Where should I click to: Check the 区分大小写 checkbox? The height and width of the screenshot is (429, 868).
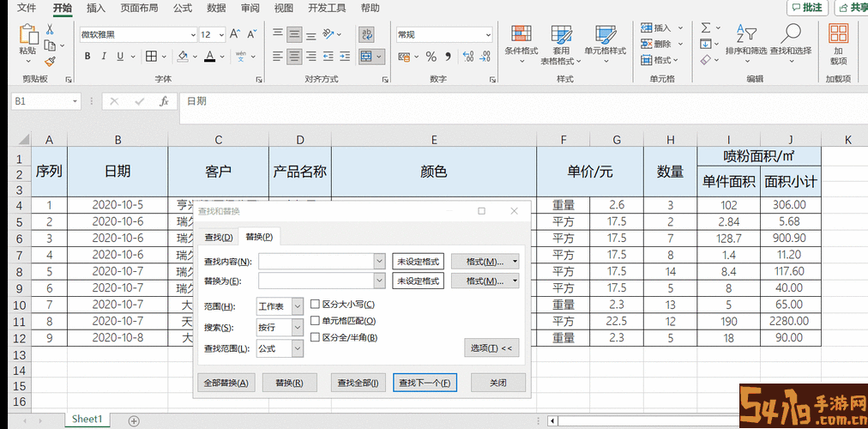(x=315, y=305)
